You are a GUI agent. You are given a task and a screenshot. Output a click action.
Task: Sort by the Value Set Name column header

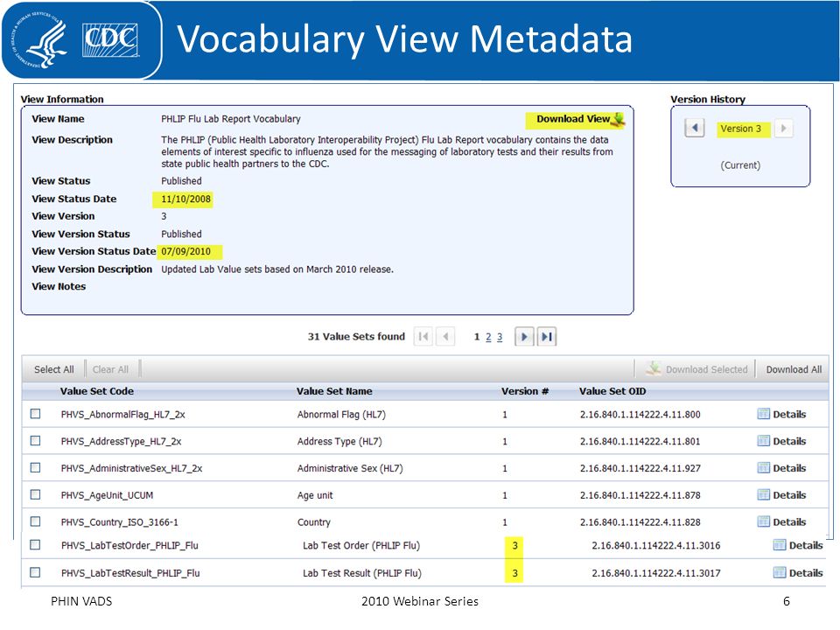334,391
